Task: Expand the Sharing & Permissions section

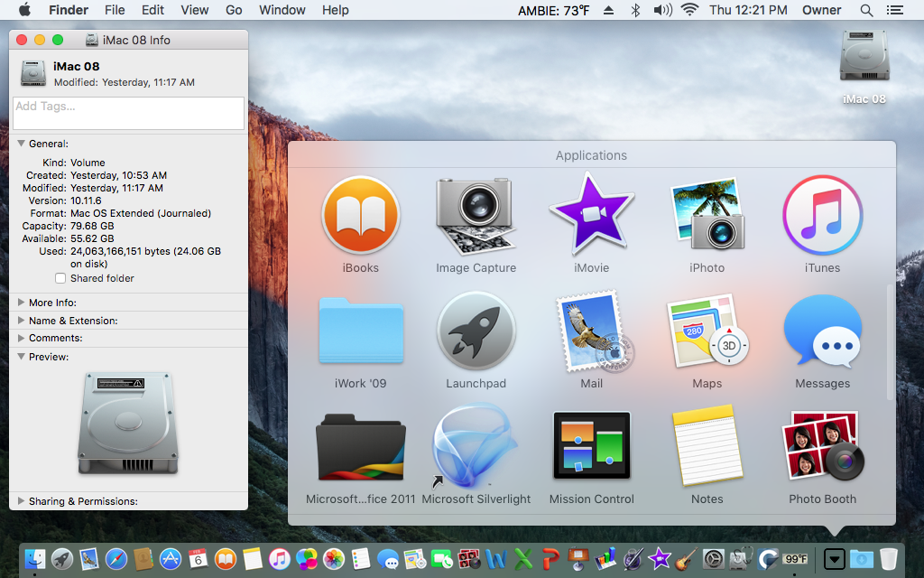Action: click(22, 501)
